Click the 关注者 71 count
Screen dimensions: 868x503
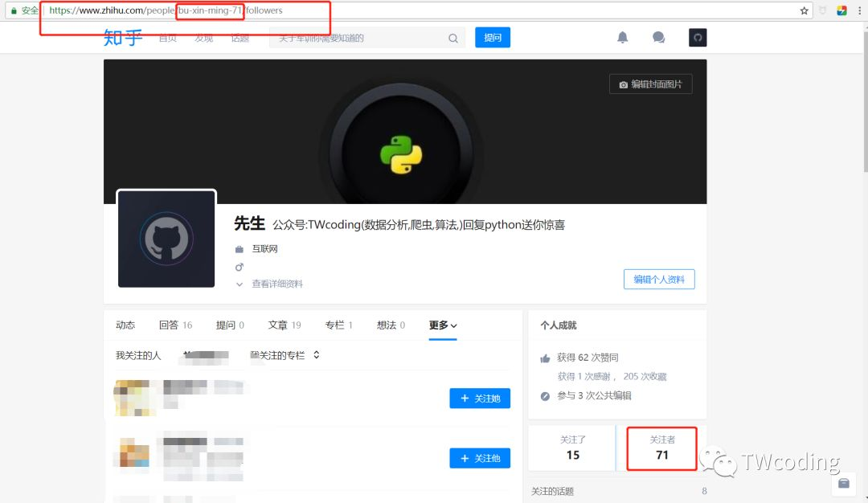click(x=662, y=448)
